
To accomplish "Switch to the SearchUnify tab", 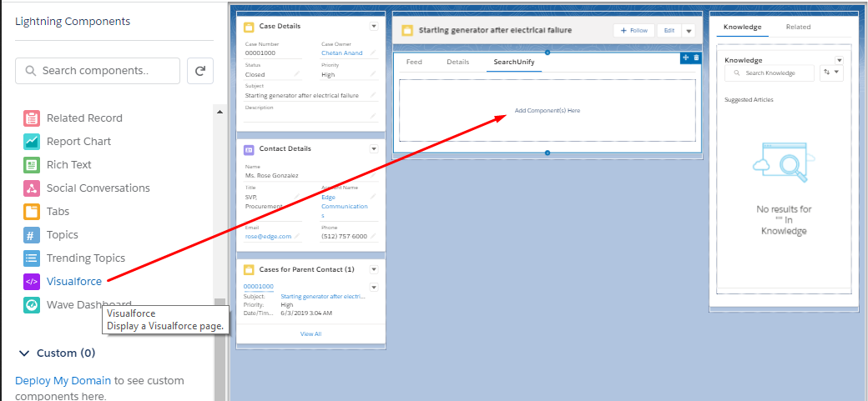I will (x=513, y=63).
